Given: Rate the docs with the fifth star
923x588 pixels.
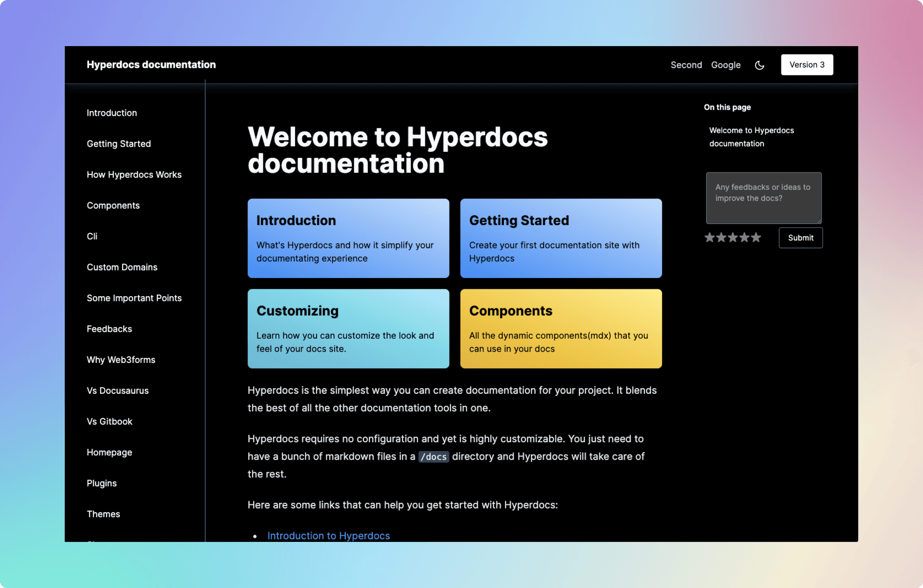Looking at the screenshot, I should click(756, 237).
